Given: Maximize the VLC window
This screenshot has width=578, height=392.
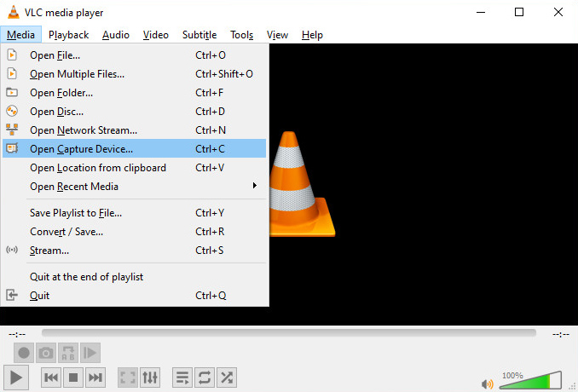Looking at the screenshot, I should click(519, 12).
